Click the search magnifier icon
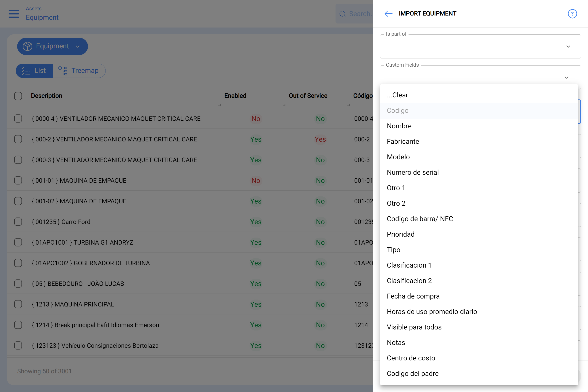Screen dimensions: 588x392 tap(342, 14)
